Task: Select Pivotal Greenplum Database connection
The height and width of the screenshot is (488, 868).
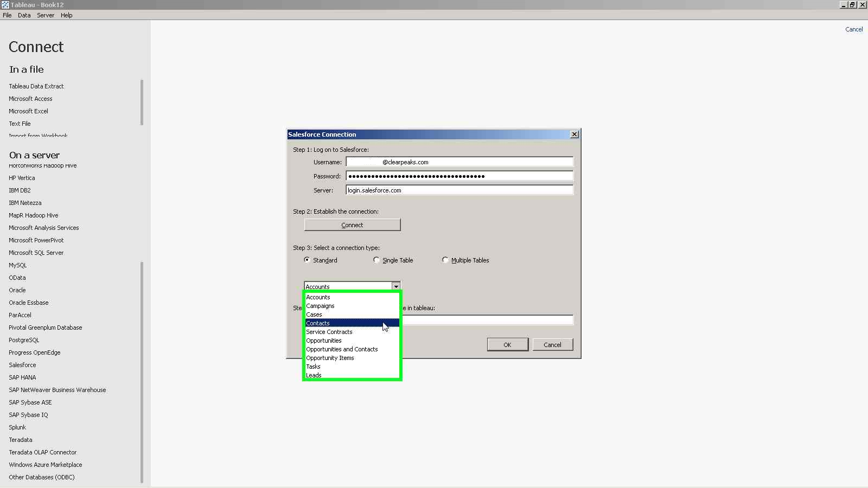Action: 45,328
